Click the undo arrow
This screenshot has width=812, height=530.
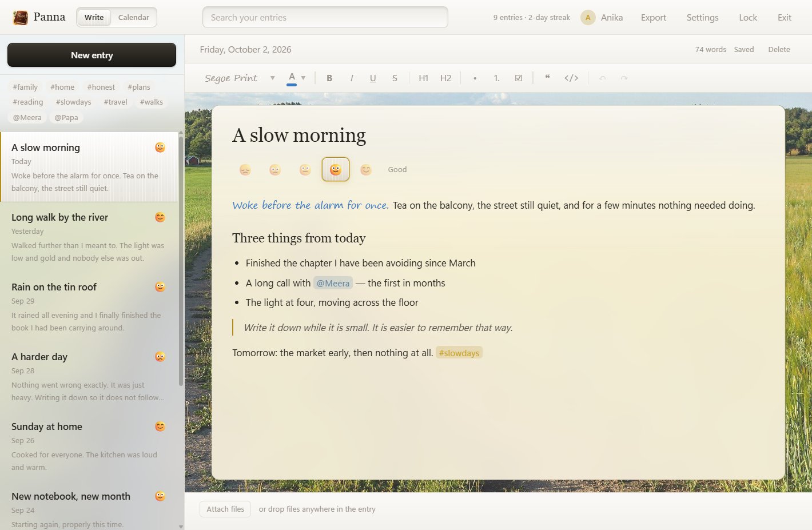pos(602,78)
